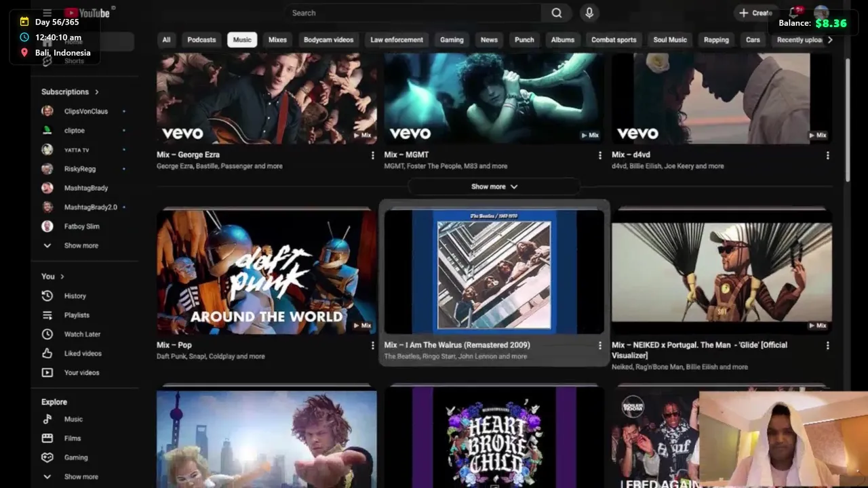Select the Bodycam videos chip

[x=328, y=39]
